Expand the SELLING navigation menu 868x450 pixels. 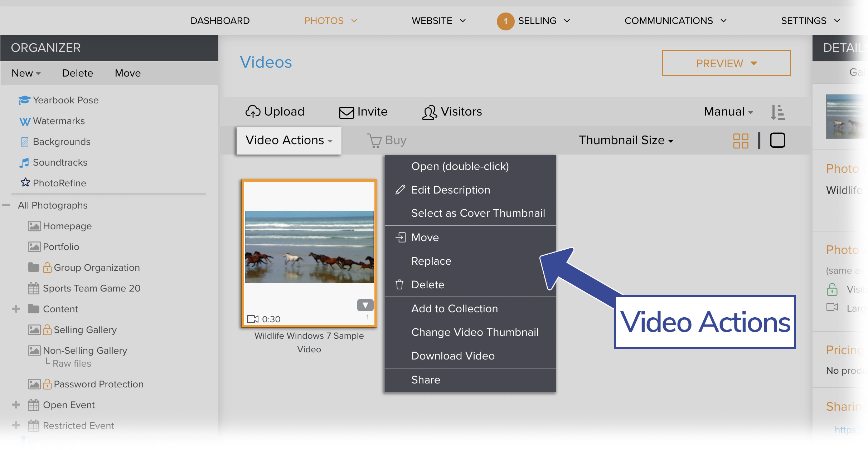[x=544, y=21]
